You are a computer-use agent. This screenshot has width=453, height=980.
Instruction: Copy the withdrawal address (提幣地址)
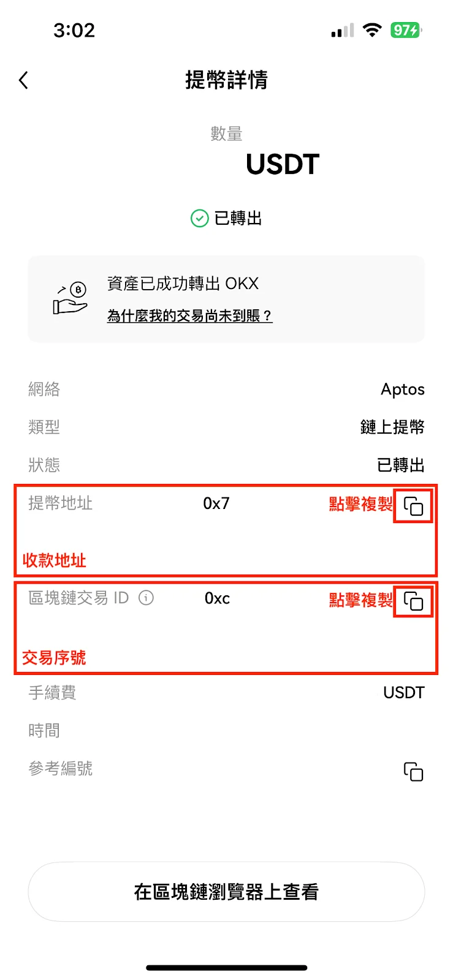point(413,506)
